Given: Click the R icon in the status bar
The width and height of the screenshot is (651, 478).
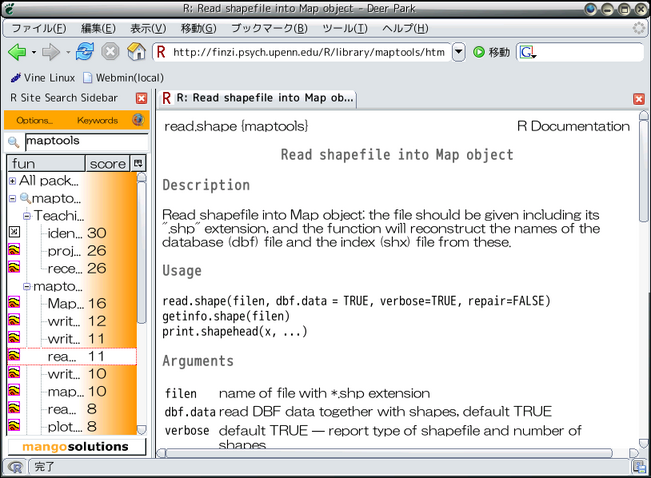Looking at the screenshot, I should 14,467.
